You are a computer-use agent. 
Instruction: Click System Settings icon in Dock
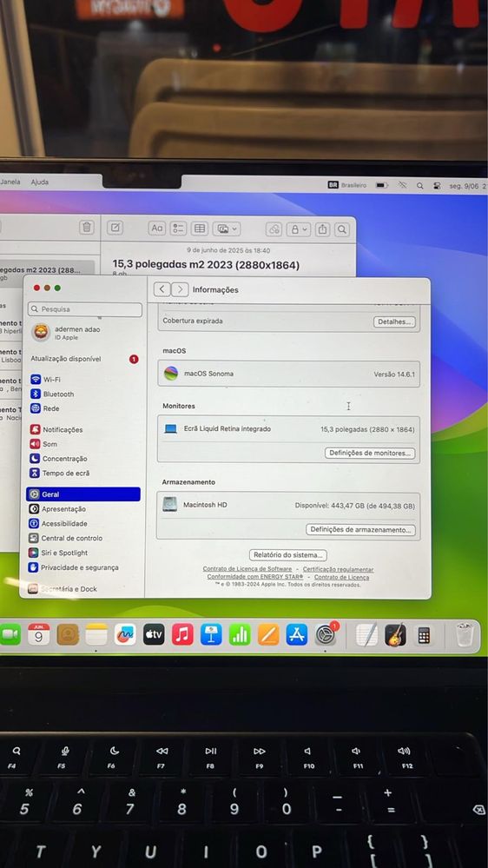click(x=326, y=634)
